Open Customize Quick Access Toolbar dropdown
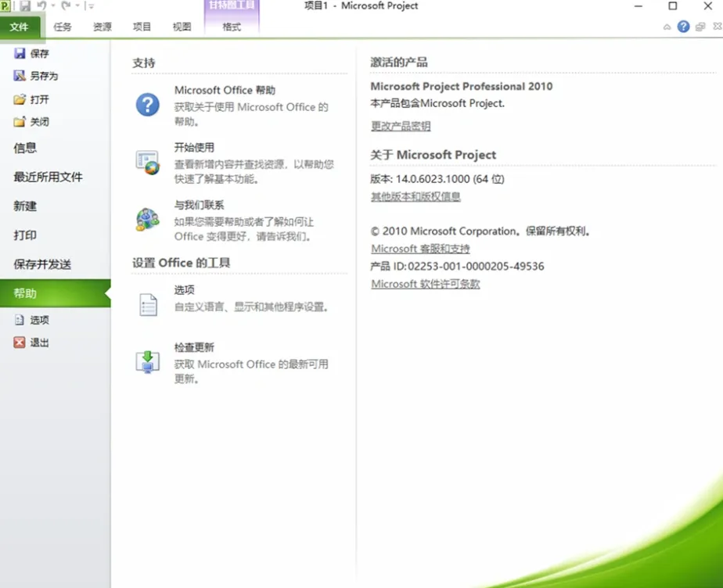This screenshot has height=588, width=723. (x=91, y=6)
